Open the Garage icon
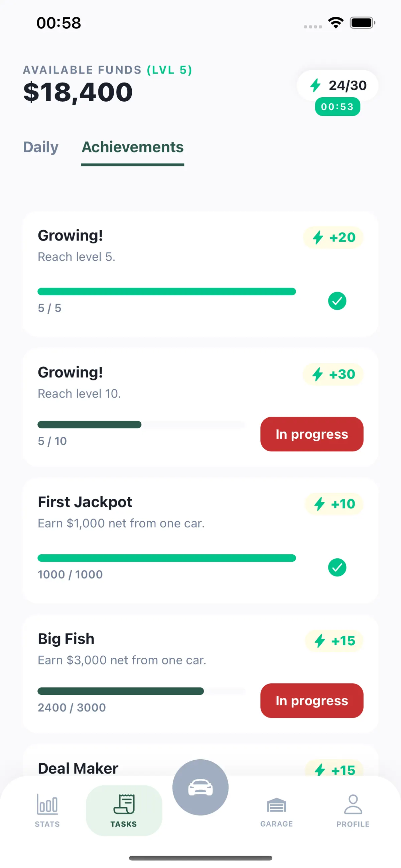The width and height of the screenshot is (401, 868). tap(276, 805)
